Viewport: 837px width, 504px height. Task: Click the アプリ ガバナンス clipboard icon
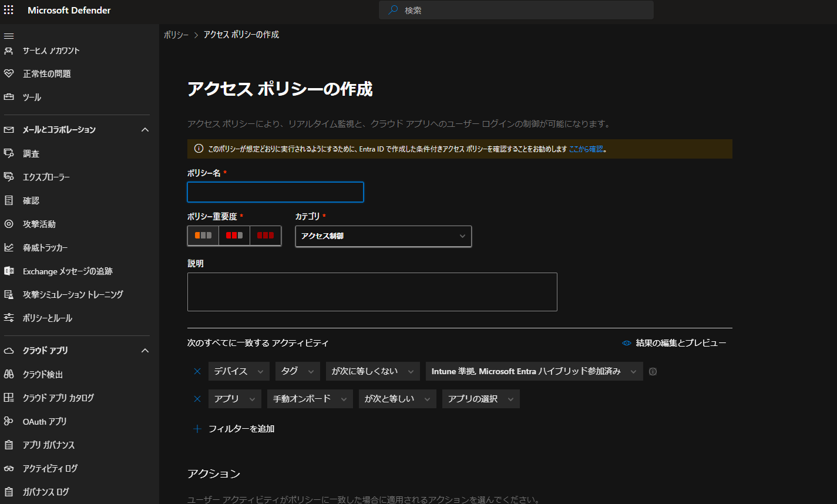click(x=9, y=445)
